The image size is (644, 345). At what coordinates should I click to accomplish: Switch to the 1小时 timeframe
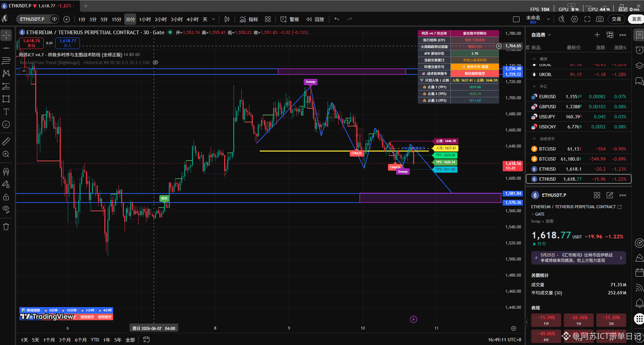point(145,19)
